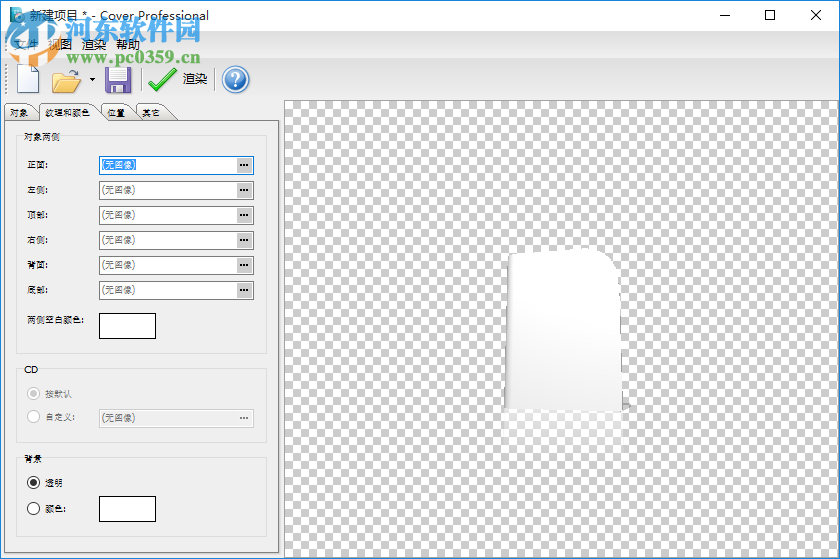Image resolution: width=840 pixels, height=559 pixels.
Task: Browse an image for 左侧 with its ellipsis button
Action: pyautogui.click(x=244, y=190)
